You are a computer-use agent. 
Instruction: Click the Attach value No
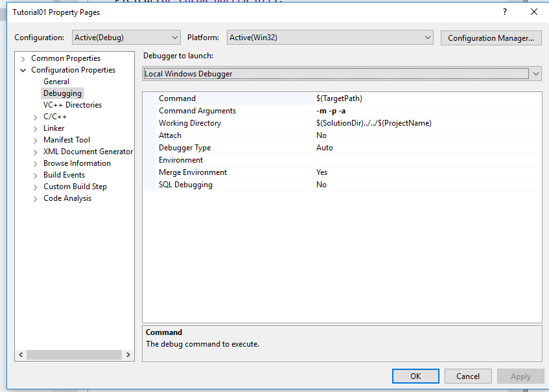coord(321,135)
